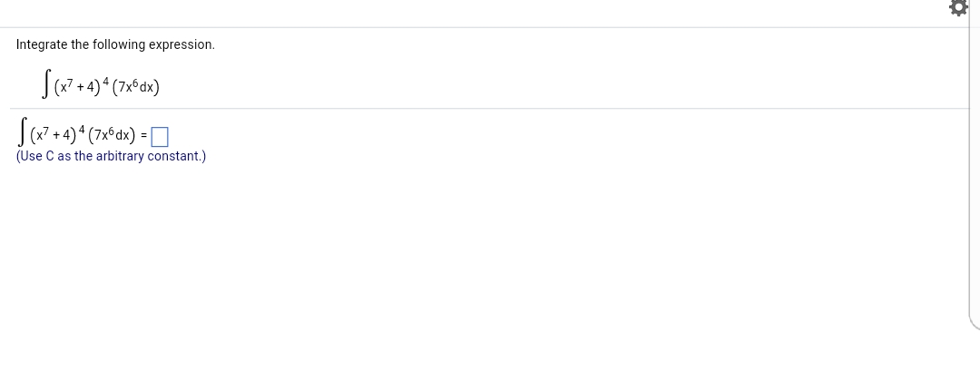The image size is (980, 379).
Task: Click the word "Integrate" in the instruction
Action: (42, 44)
